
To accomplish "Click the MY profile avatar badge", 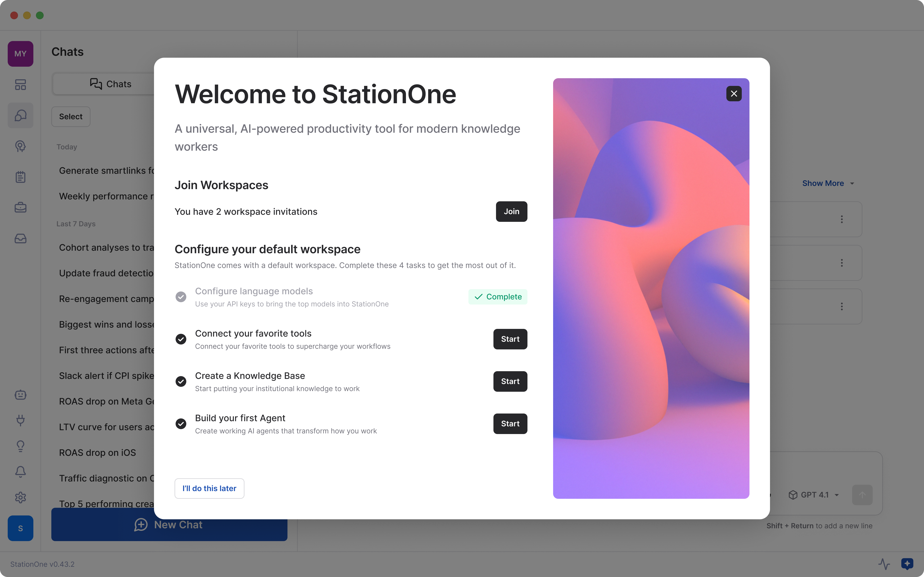I will [20, 53].
